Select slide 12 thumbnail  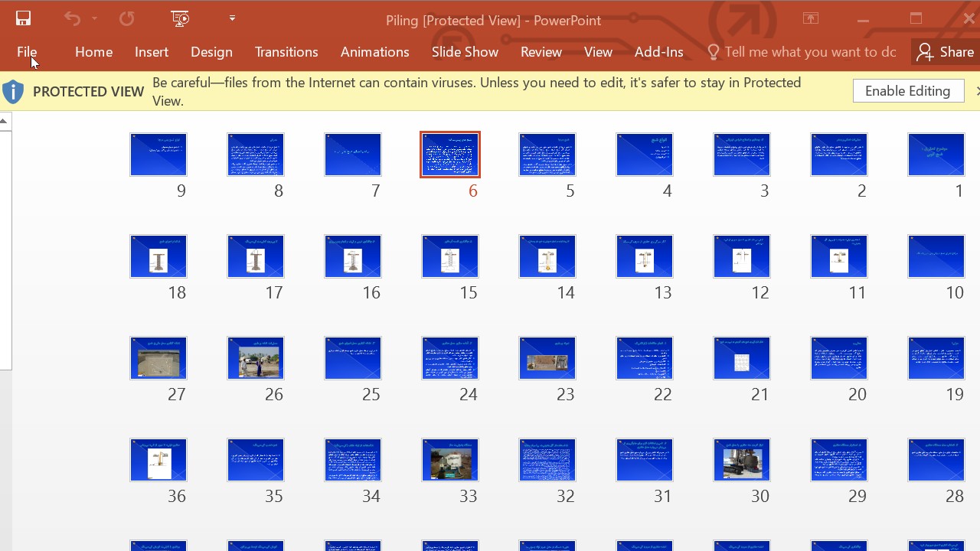click(742, 256)
